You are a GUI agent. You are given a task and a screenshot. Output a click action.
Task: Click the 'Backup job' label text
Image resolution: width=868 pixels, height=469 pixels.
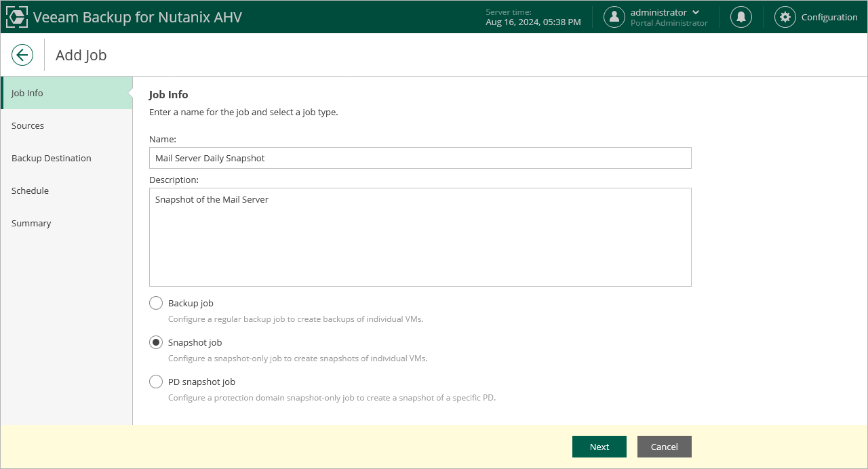click(x=191, y=303)
